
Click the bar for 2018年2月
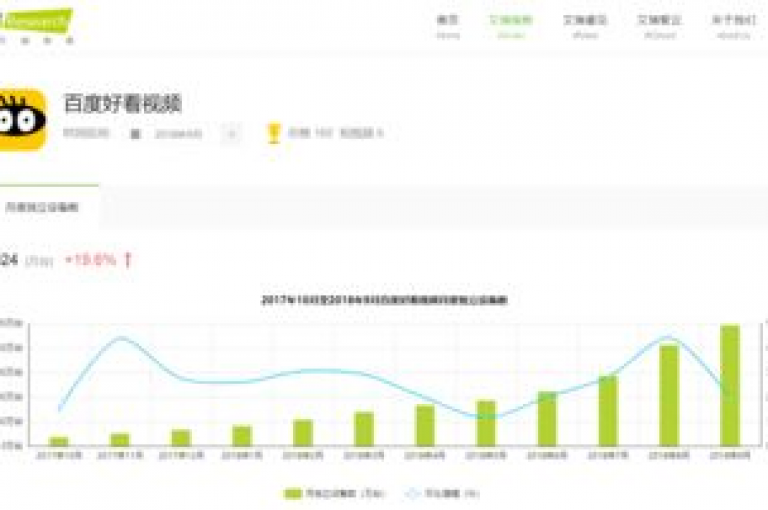pyautogui.click(x=303, y=433)
